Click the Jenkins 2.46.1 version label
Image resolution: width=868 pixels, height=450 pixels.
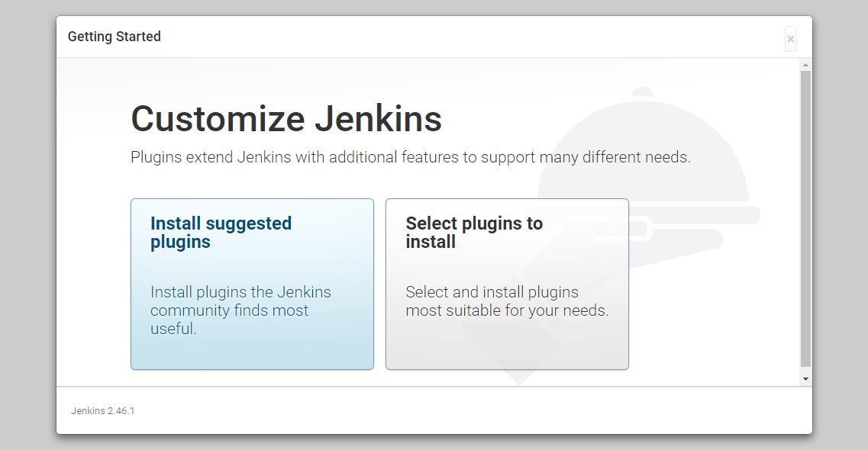pos(102,410)
